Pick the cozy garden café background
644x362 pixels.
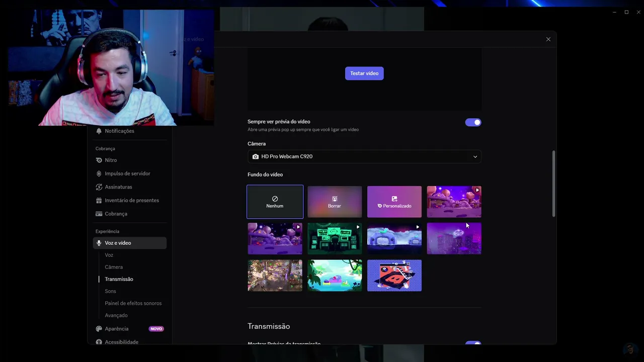coord(275,276)
